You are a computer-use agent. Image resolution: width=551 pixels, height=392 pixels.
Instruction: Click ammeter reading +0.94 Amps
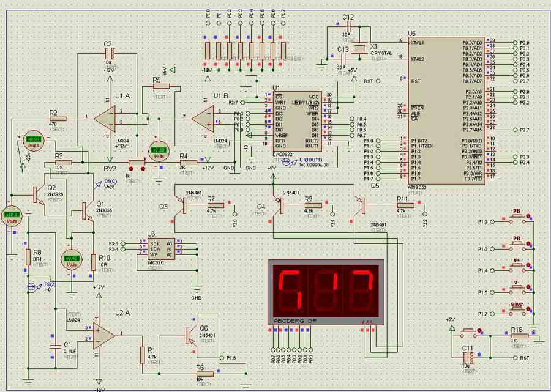coord(33,139)
